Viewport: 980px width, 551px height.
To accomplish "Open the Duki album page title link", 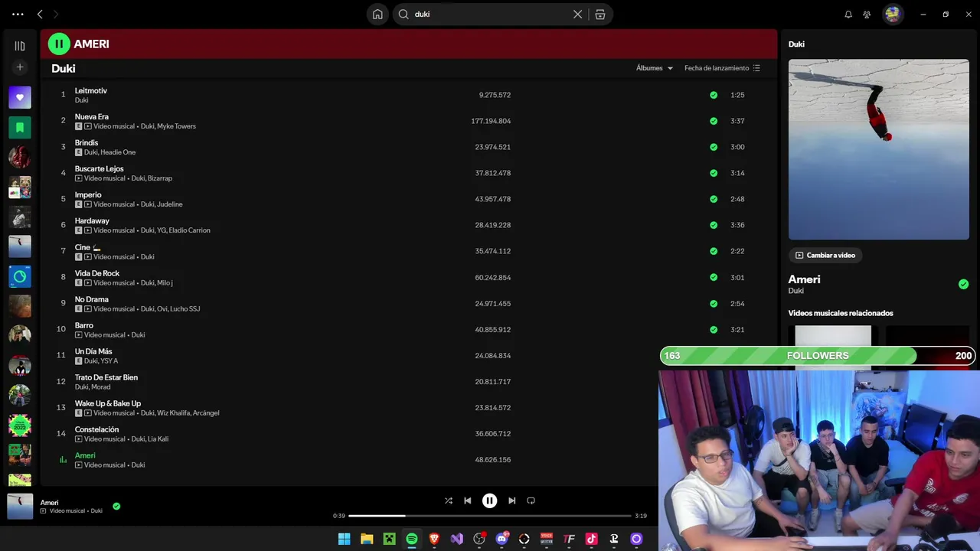I will coord(64,68).
